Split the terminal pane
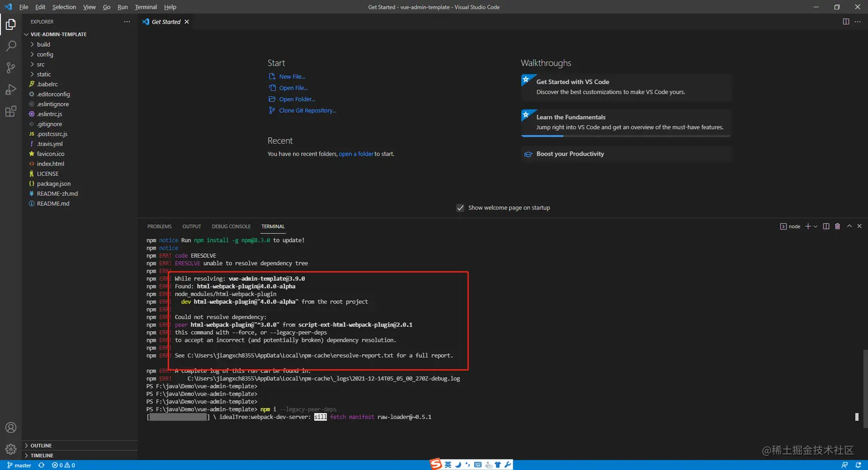The image size is (868, 470). click(826, 226)
